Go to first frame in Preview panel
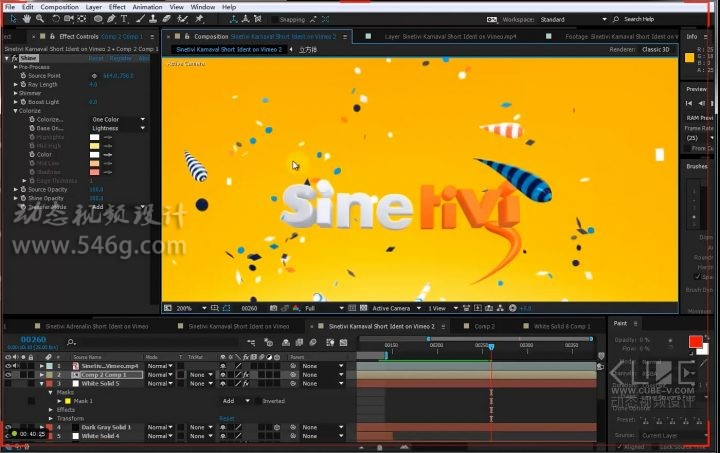The width and height of the screenshot is (720, 453). pos(689,103)
